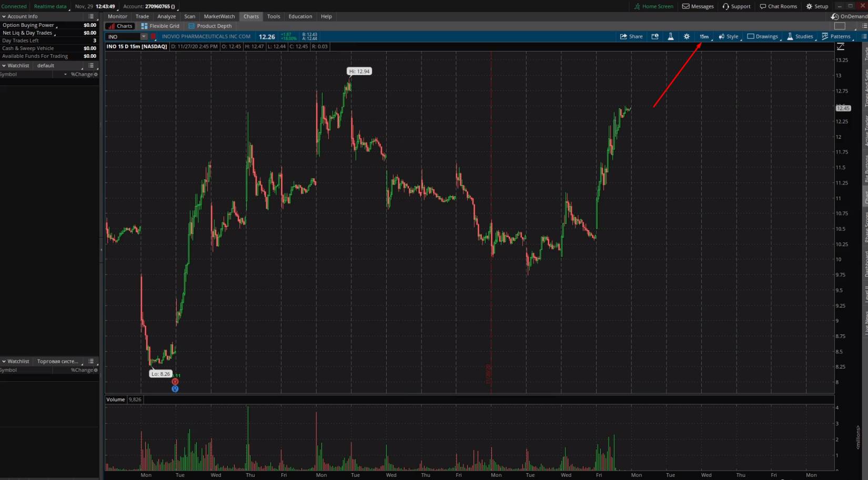Open the Messages center
The width and height of the screenshot is (868, 480).
click(x=698, y=6)
